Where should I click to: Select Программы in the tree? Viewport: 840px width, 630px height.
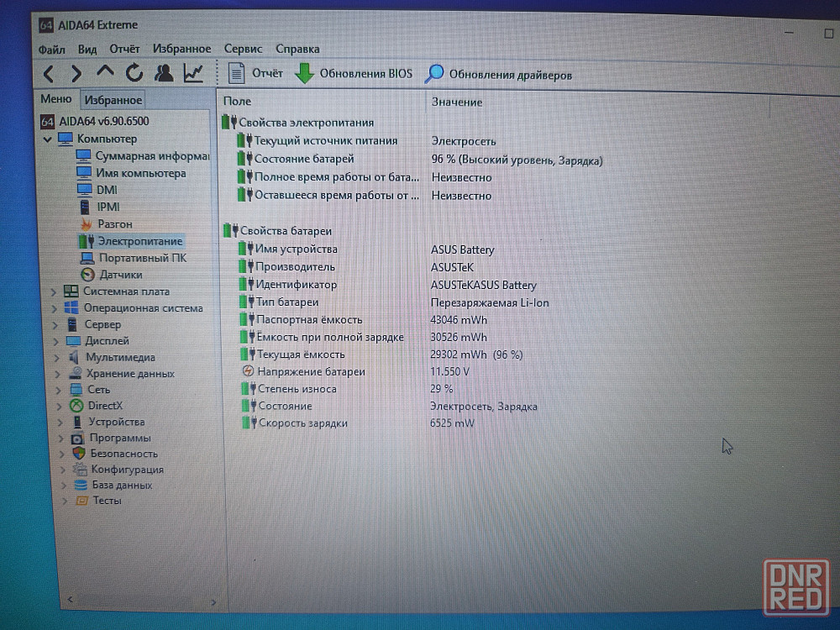[120, 438]
